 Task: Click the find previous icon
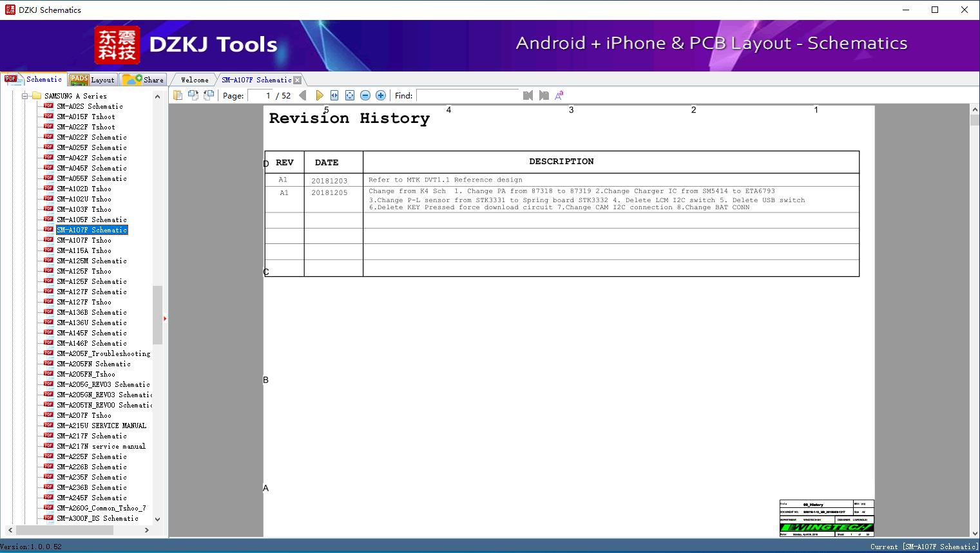tap(528, 95)
